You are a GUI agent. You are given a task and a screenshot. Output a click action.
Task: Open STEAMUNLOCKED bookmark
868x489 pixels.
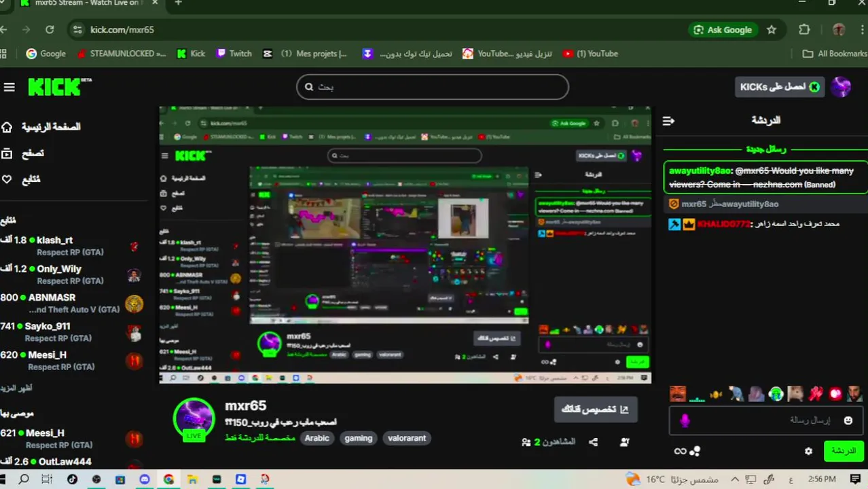122,54
